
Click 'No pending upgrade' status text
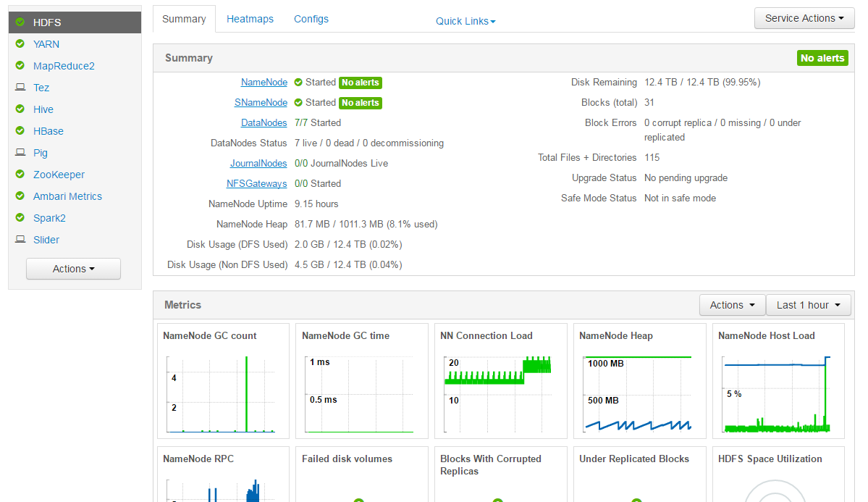coord(686,178)
